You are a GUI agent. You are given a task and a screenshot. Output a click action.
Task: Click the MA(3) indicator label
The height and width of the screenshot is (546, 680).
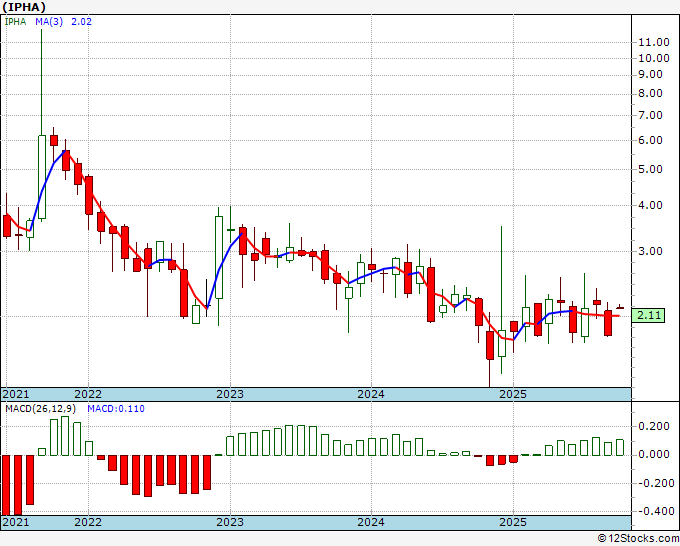click(x=49, y=22)
